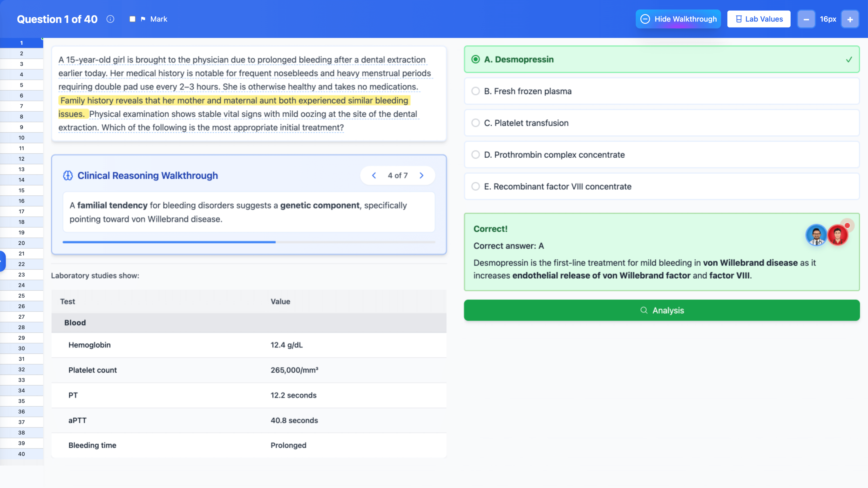Click the flag icon beside Mark
Viewport: 868px width, 488px height.
coord(143,19)
